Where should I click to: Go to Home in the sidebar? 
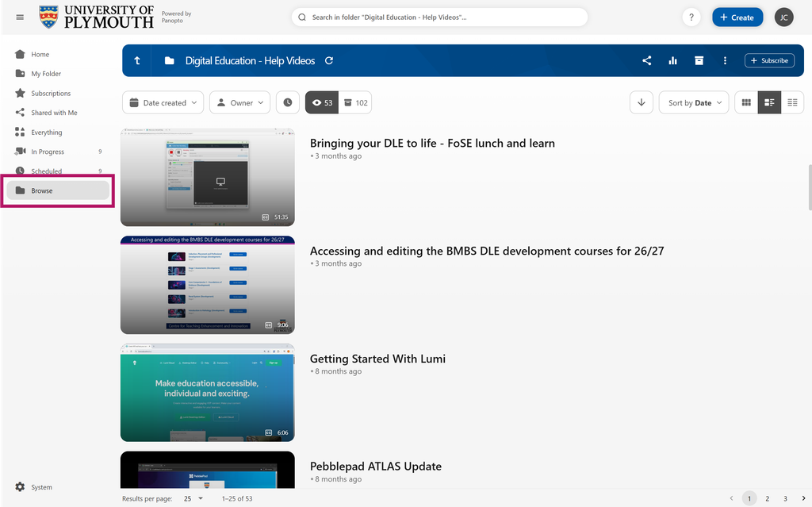click(40, 55)
